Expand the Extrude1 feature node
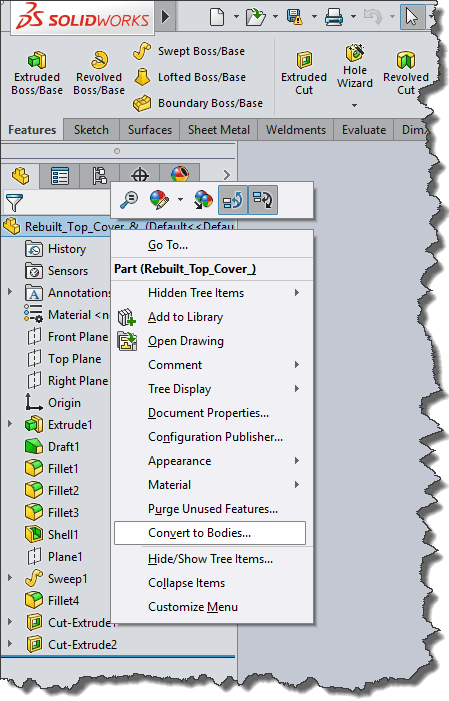This screenshot has height=701, width=449. pos(10,423)
